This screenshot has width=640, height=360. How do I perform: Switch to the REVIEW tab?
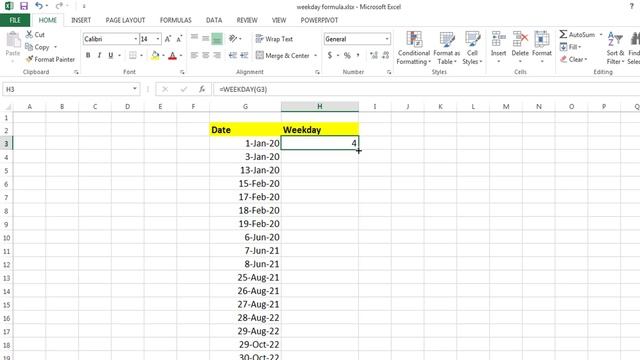click(x=247, y=20)
